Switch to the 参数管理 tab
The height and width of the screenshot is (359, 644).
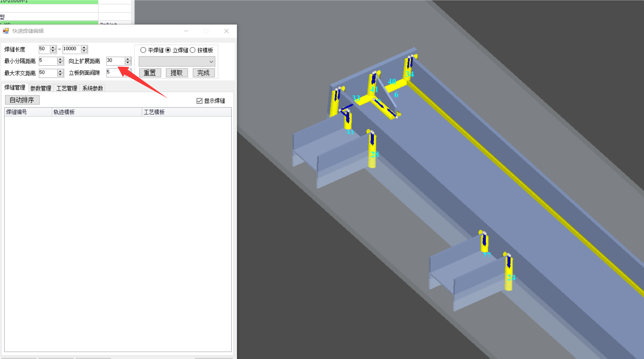(41, 88)
